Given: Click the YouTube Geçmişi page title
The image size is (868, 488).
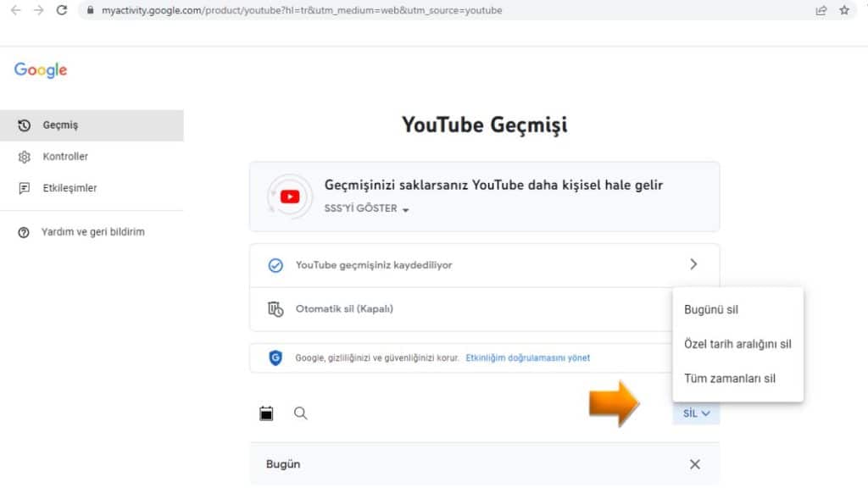Looking at the screenshot, I should click(484, 125).
